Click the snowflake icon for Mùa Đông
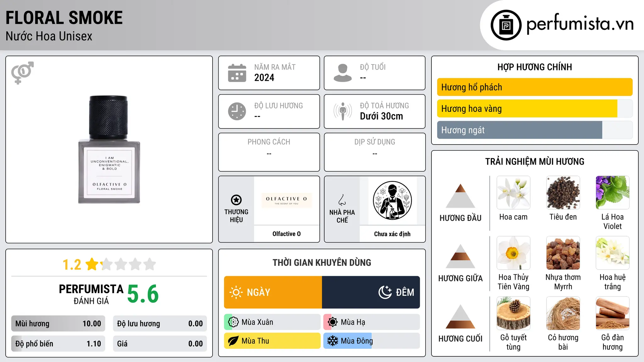Viewport: 644px width, 362px height. point(333,341)
